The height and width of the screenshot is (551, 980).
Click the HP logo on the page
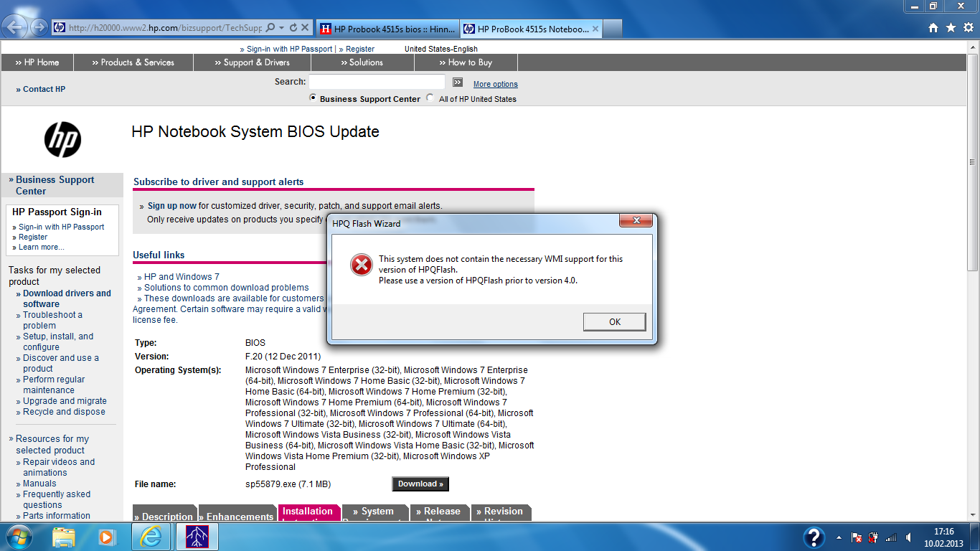click(x=62, y=139)
